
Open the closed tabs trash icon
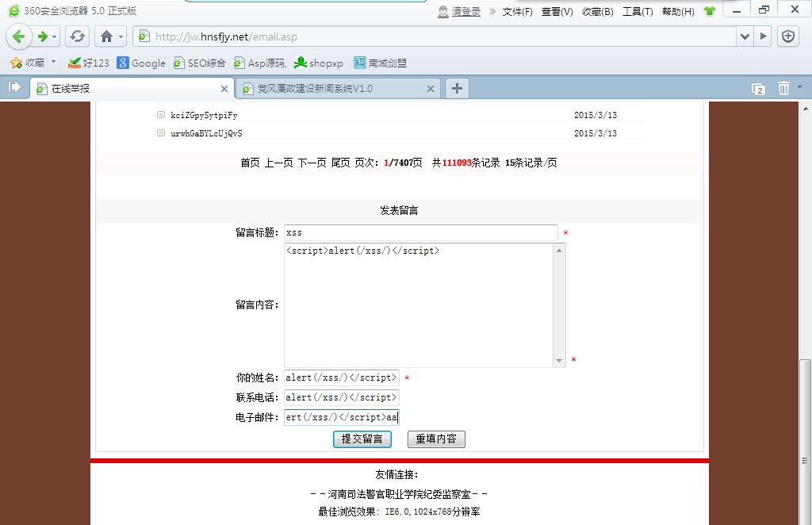pyautogui.click(x=783, y=88)
